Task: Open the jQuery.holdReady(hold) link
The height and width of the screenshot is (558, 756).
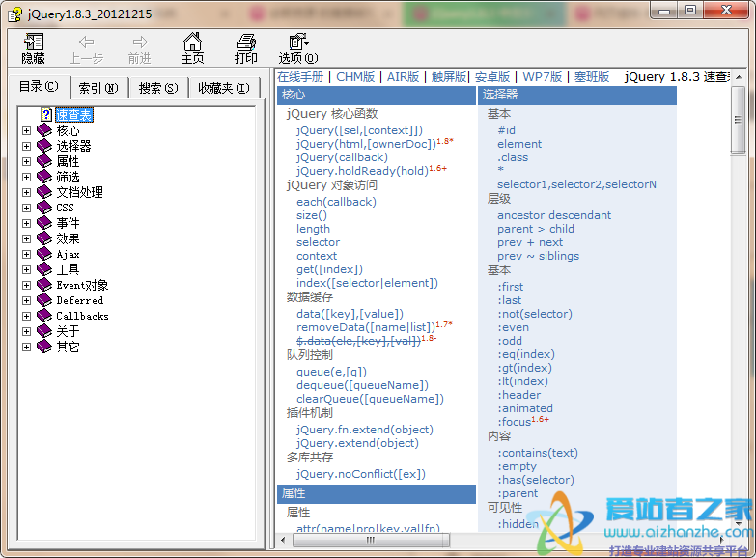Action: click(362, 171)
